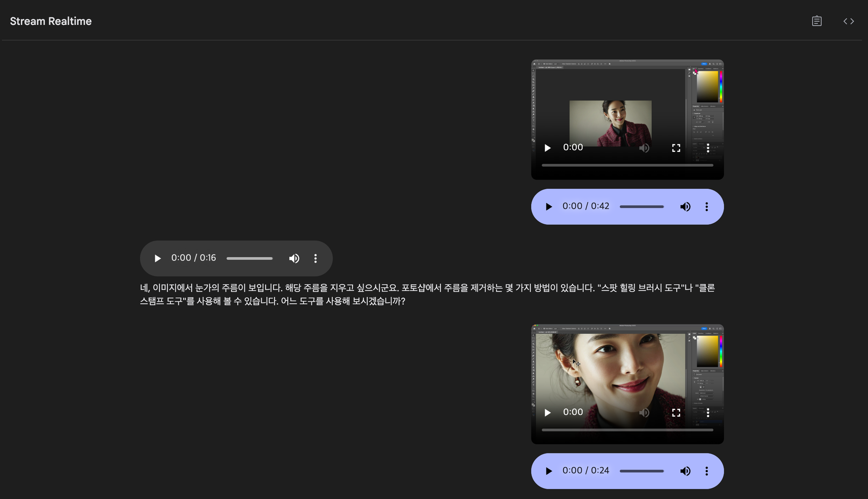Unmute the first video speaker icon

[644, 148]
